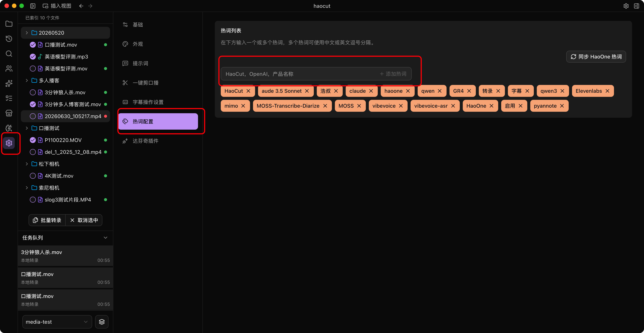Remove the aude 3.5 Sonnet tag

click(307, 91)
